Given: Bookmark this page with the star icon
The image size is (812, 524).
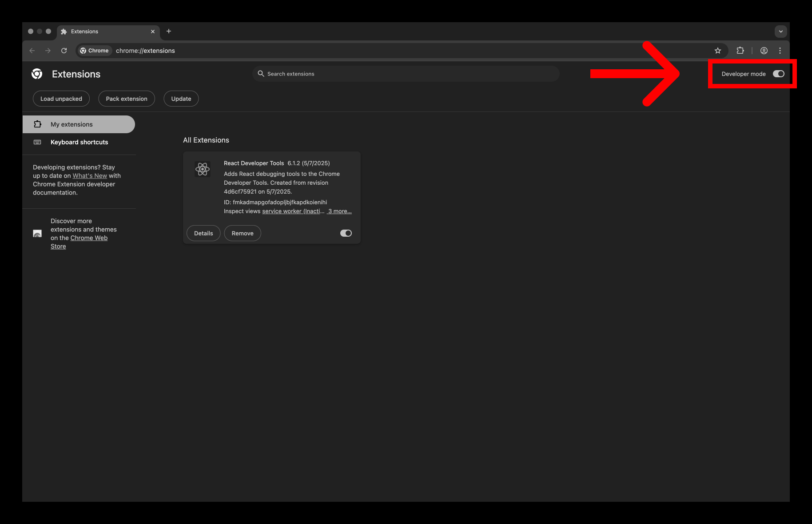Looking at the screenshot, I should point(718,51).
